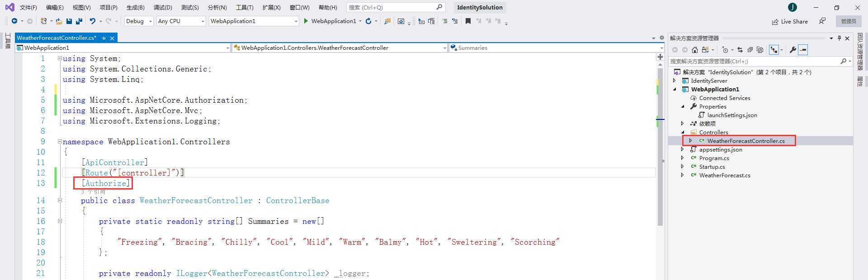Click the Live Share button
868x280 pixels.
pyautogui.click(x=790, y=21)
